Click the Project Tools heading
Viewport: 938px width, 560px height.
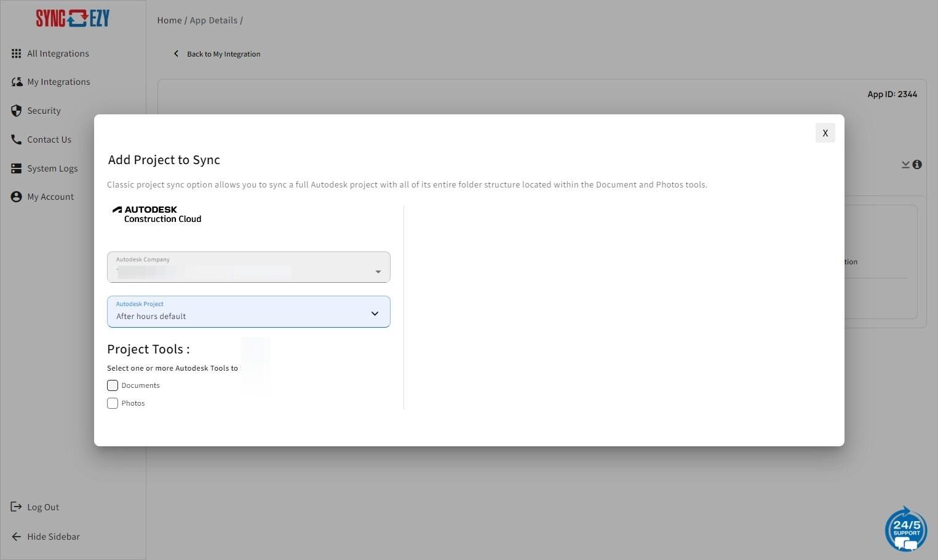(148, 349)
